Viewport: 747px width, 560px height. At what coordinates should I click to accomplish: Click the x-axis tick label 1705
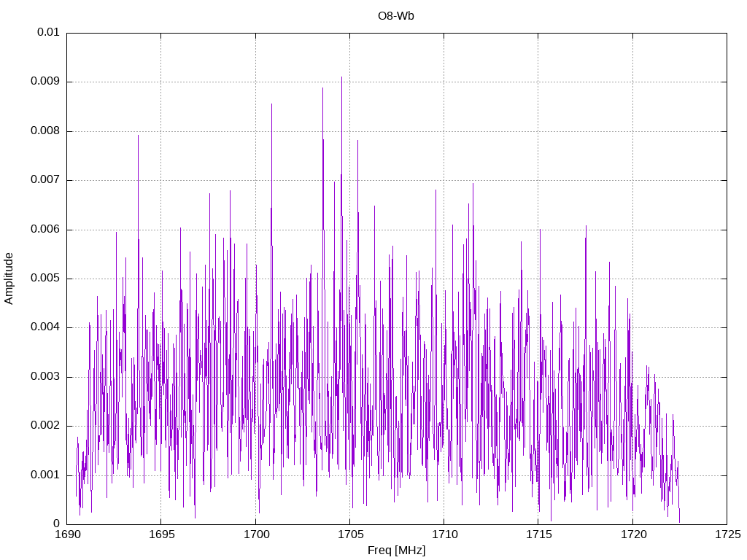click(x=350, y=534)
